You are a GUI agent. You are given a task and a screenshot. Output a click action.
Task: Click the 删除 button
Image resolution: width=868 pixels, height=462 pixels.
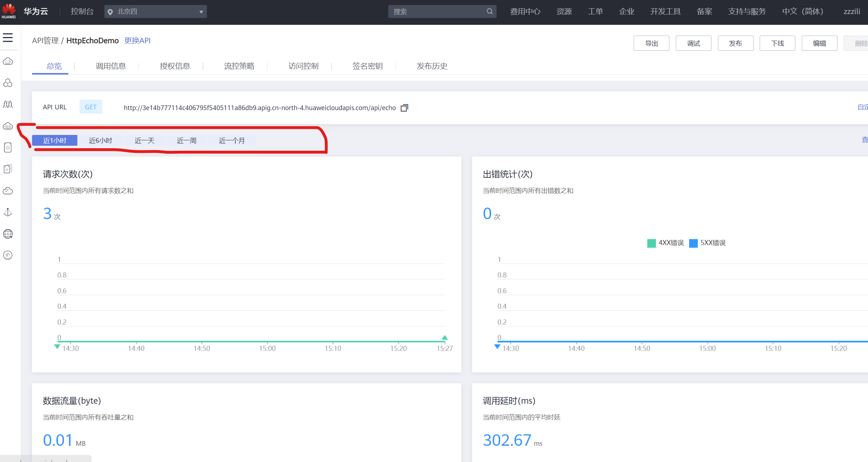pos(856,43)
